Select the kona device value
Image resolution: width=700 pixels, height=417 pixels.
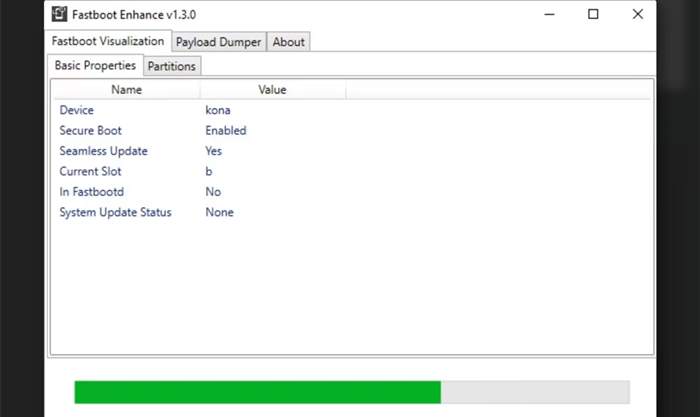click(x=218, y=110)
